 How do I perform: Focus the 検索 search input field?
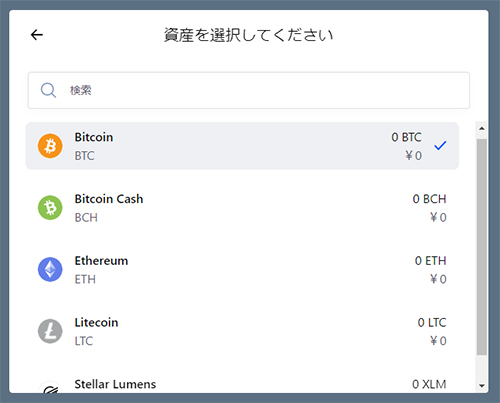pos(249,90)
